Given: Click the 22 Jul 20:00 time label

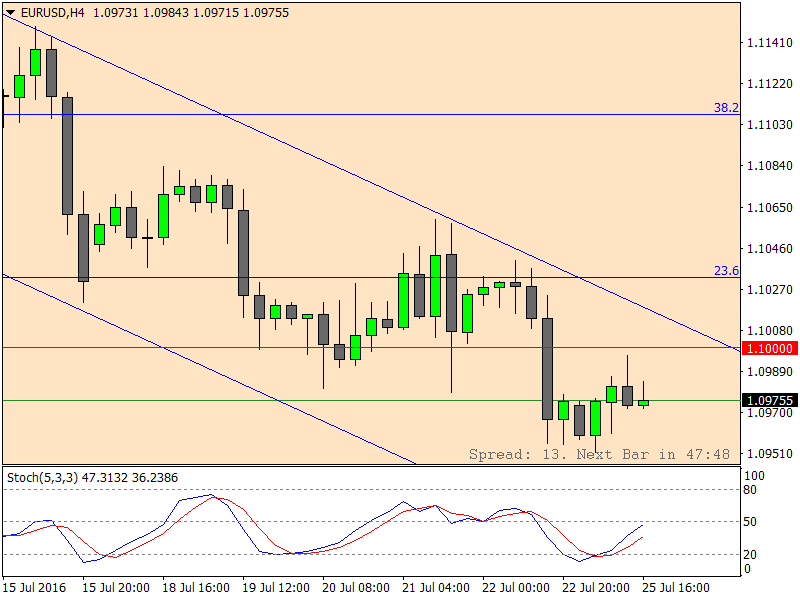Looking at the screenshot, I should pos(596,588).
